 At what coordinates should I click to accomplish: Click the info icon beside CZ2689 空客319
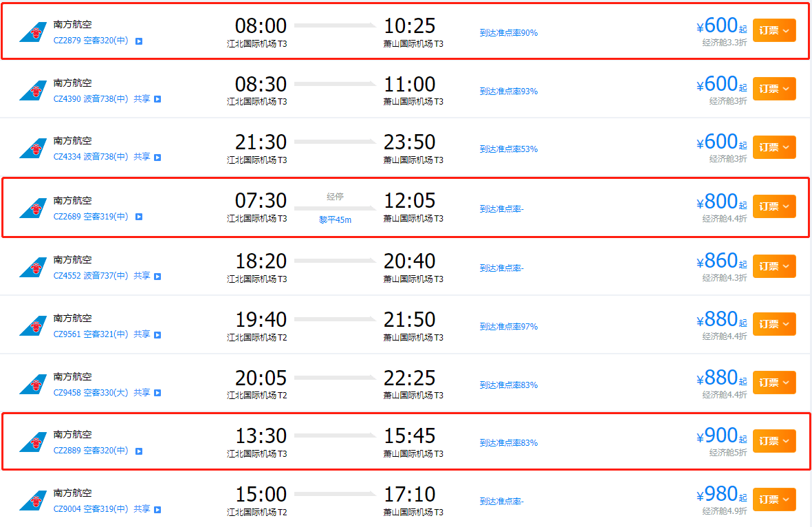(x=139, y=217)
